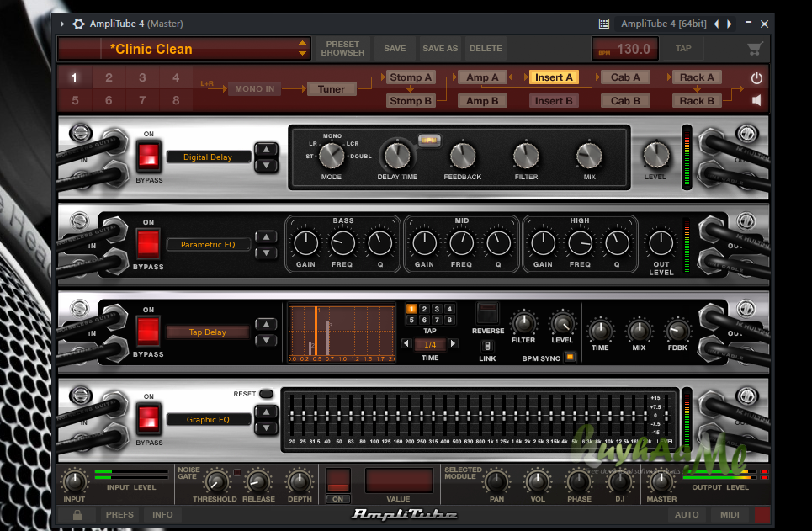Toggle Tap Delay BPM Sync indicator

pos(570,357)
